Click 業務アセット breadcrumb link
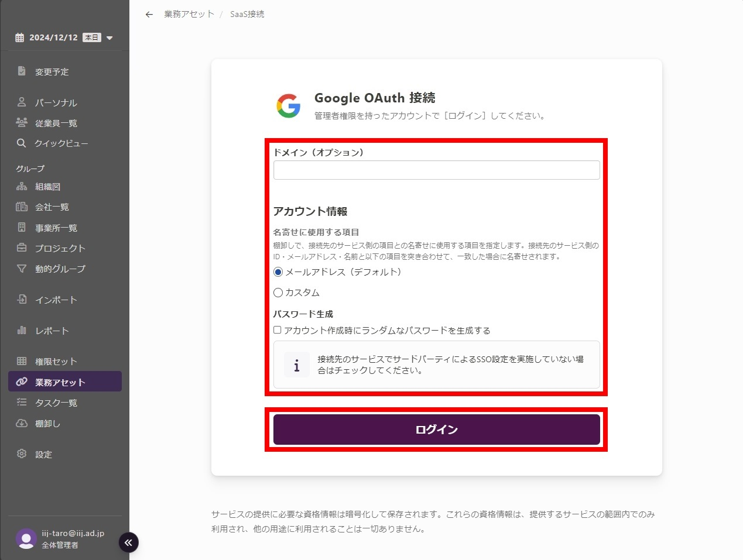This screenshot has height=560, width=743. point(189,14)
